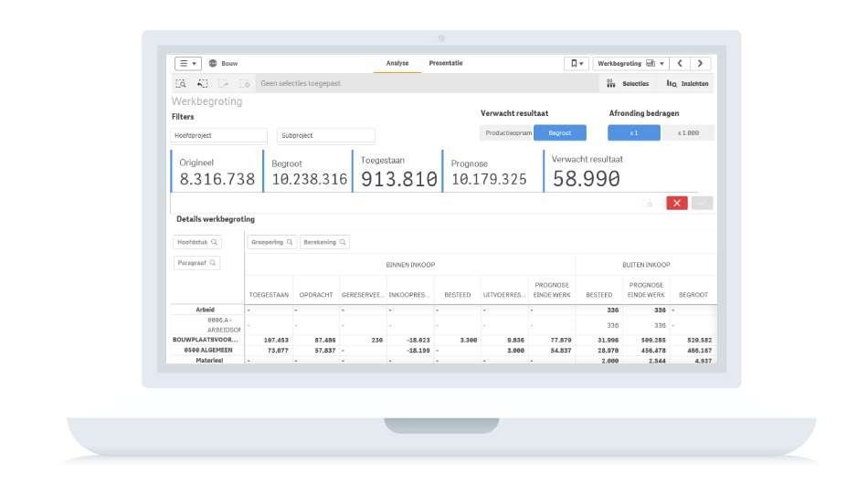Search the Berekening dimension
Screen dimensions: 868x484
pyautogui.click(x=324, y=242)
